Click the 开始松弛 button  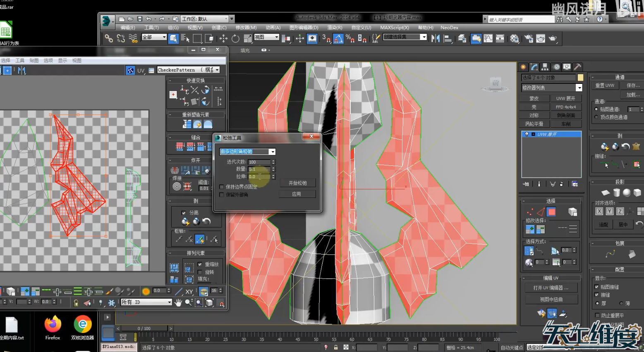[x=297, y=183]
